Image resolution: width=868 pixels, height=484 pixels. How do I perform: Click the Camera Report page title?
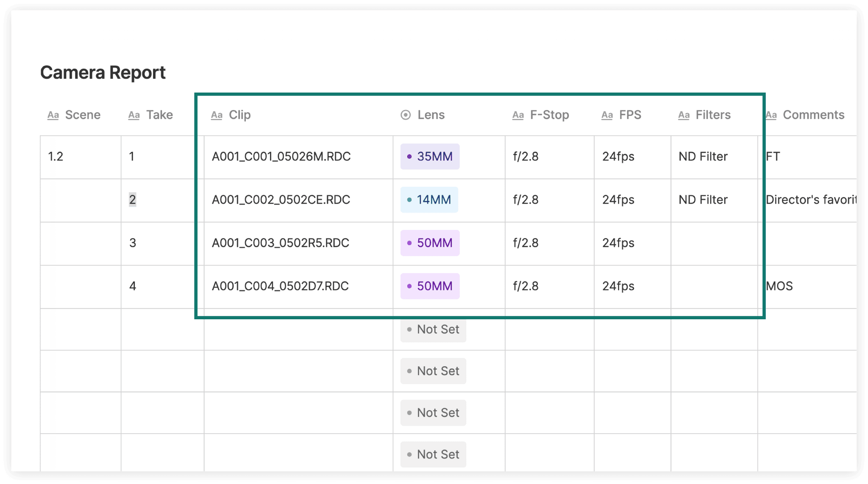[103, 72]
